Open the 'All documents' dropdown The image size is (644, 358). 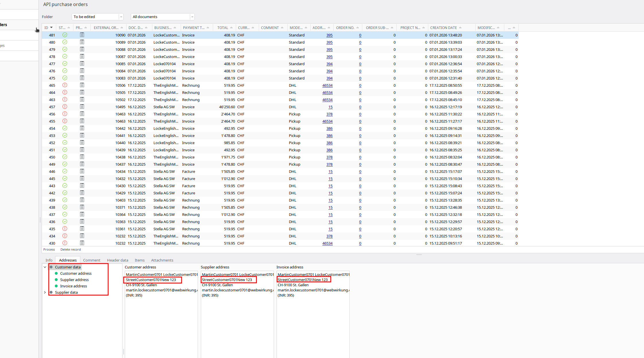(192, 17)
